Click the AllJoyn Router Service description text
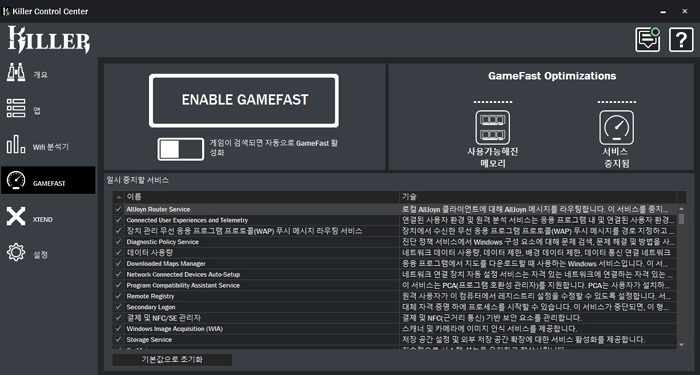The image size is (700, 375). click(x=535, y=209)
